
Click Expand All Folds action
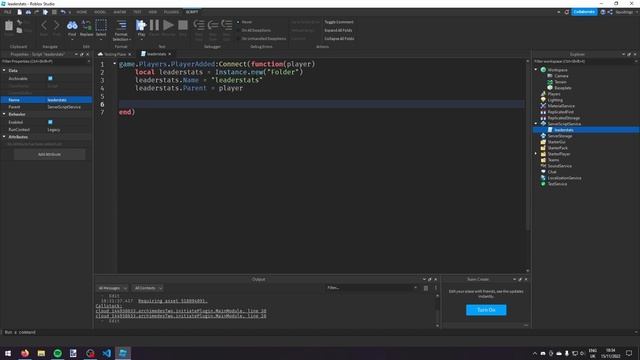tap(338, 30)
